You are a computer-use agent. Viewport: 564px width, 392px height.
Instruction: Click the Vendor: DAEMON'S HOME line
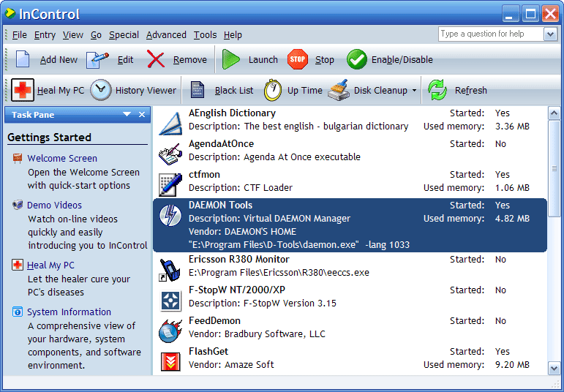(242, 232)
